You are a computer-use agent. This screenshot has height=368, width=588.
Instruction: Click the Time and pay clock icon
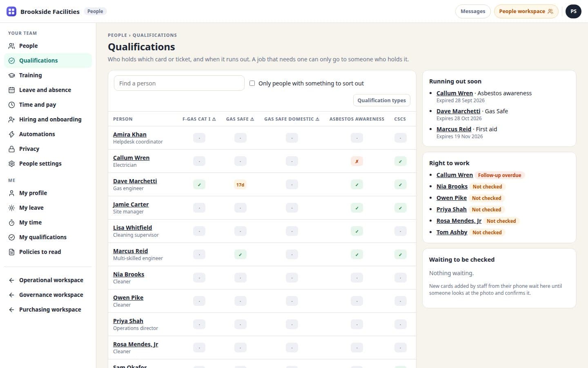pyautogui.click(x=12, y=105)
